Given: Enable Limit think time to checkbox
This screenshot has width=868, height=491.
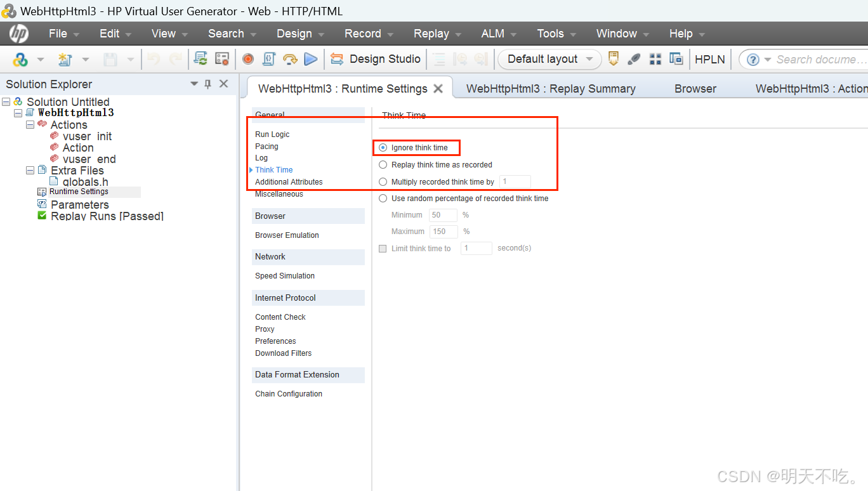Looking at the screenshot, I should coord(383,249).
